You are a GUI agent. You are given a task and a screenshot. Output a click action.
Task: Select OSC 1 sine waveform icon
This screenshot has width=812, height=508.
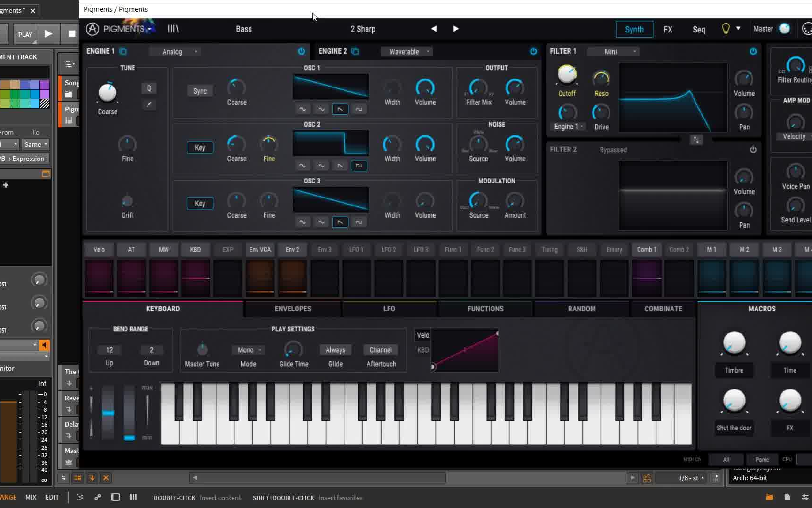pos(302,109)
